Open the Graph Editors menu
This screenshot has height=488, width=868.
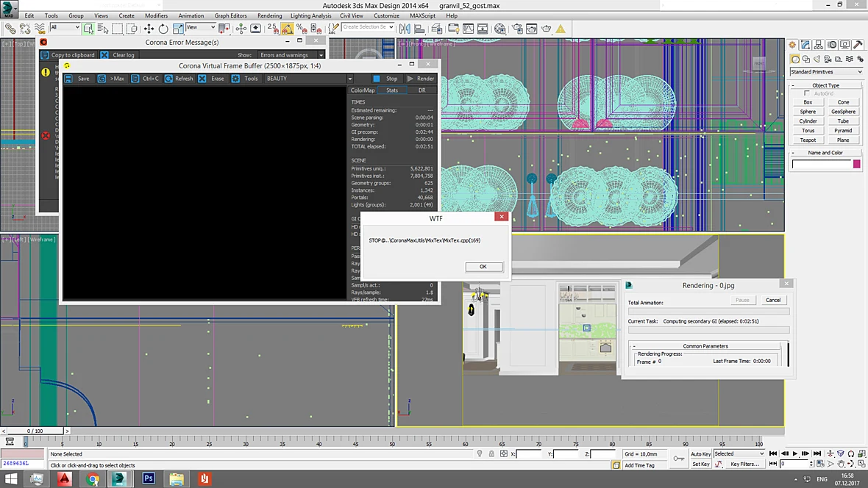click(230, 15)
